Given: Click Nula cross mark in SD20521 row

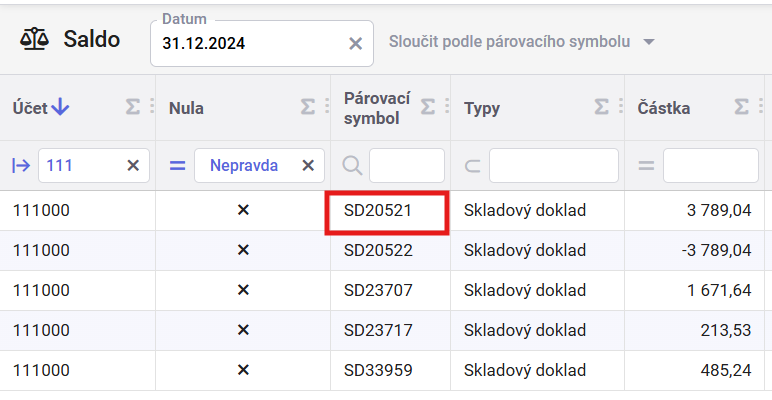Looking at the screenshot, I should click(x=243, y=210).
